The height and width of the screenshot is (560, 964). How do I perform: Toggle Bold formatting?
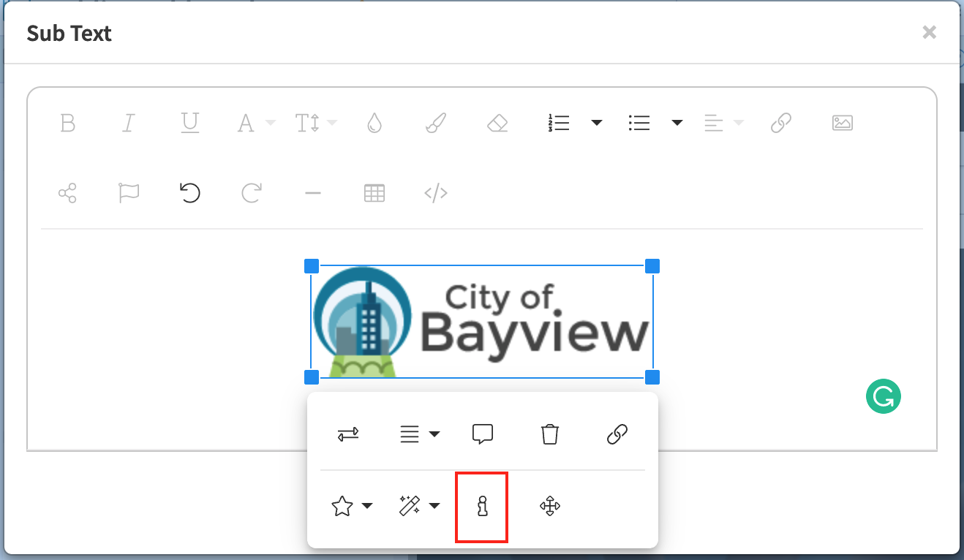coord(67,123)
